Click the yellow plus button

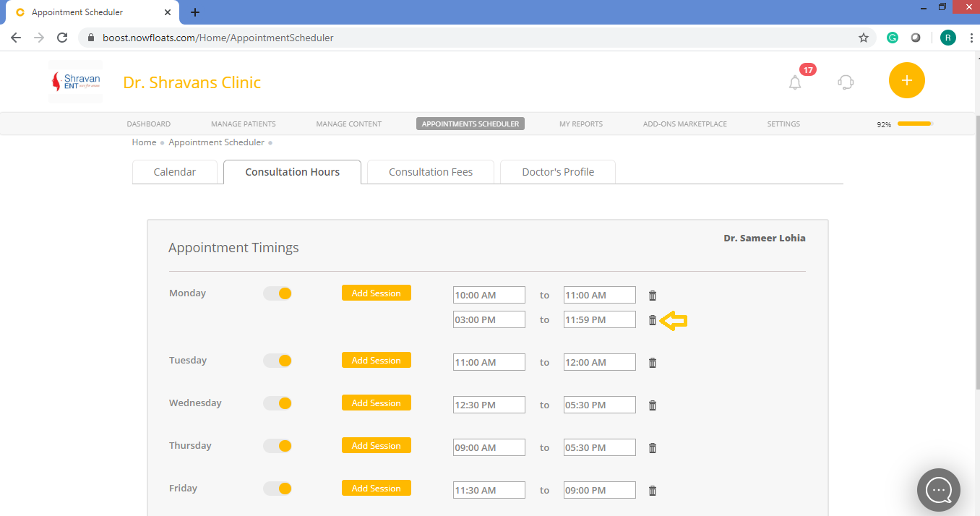point(906,80)
